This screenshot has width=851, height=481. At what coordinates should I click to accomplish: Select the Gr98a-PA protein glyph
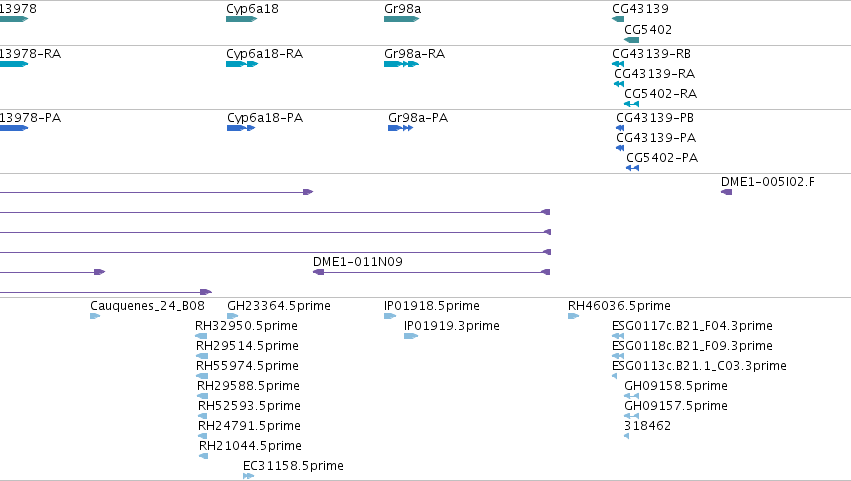pyautogui.click(x=401, y=128)
